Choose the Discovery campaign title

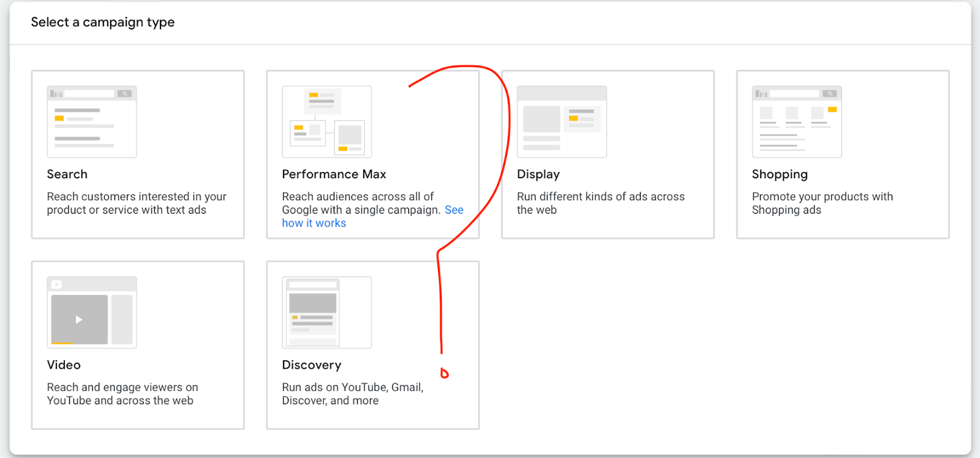tap(312, 365)
